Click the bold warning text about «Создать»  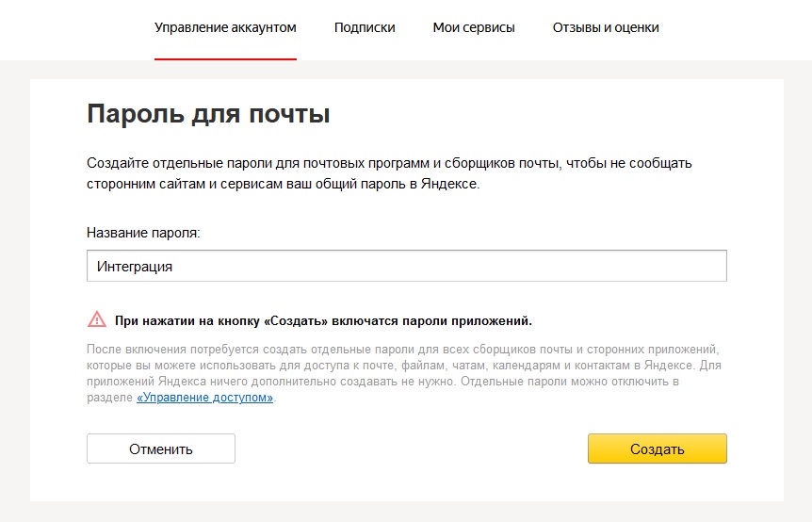click(x=323, y=320)
